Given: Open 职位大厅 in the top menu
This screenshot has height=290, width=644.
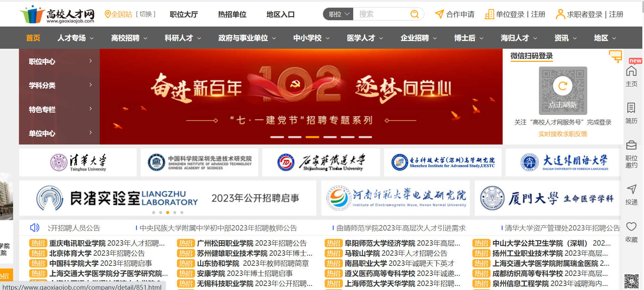Looking at the screenshot, I should 184,14.
